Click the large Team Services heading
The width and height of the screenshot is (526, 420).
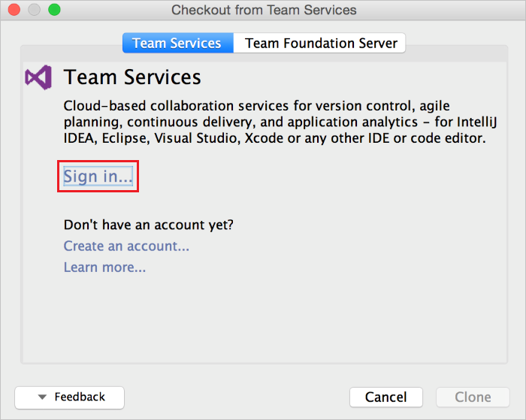point(132,77)
